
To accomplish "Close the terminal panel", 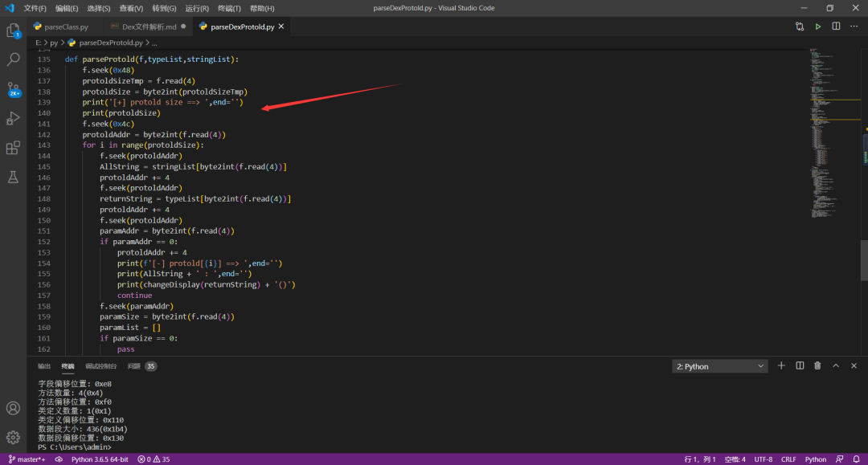I will click(x=854, y=366).
